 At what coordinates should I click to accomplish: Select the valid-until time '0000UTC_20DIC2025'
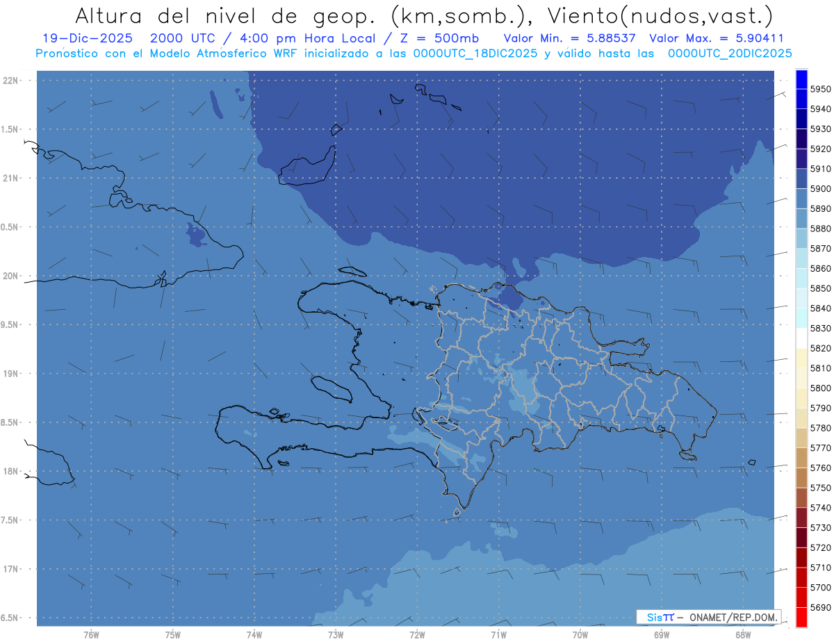coord(729,53)
